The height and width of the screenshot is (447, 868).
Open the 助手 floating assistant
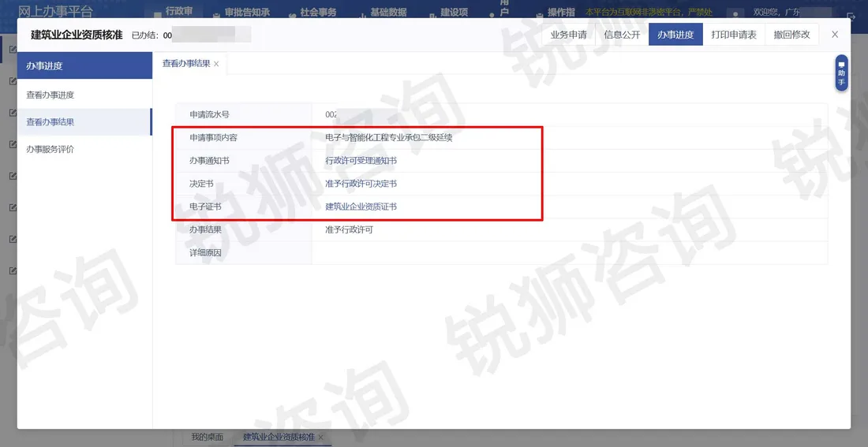(841, 73)
